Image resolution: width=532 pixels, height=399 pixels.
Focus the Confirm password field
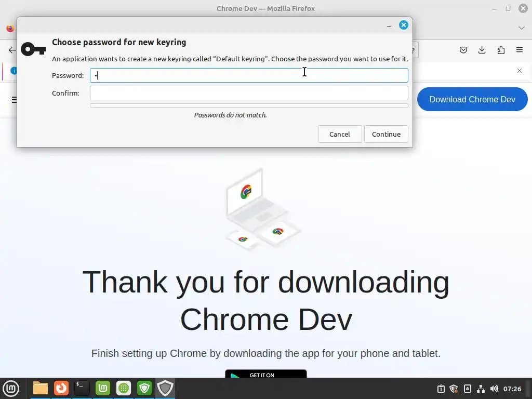point(249,93)
